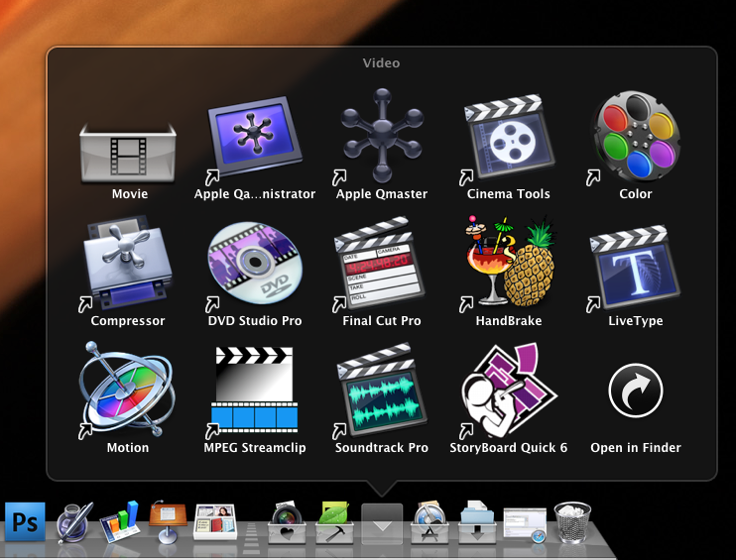This screenshot has height=560, width=736.
Task: Open the Movie folder in the Video stack
Action: 128,152
